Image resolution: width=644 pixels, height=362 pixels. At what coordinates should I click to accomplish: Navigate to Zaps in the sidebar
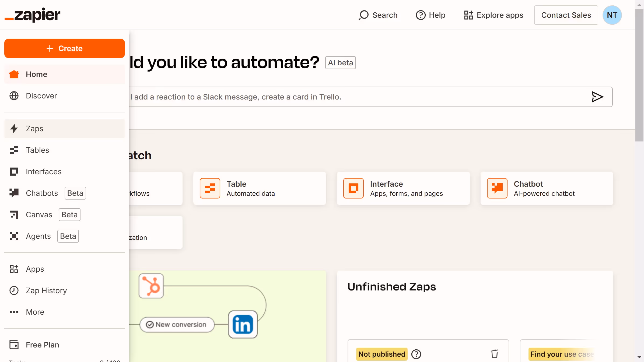34,129
